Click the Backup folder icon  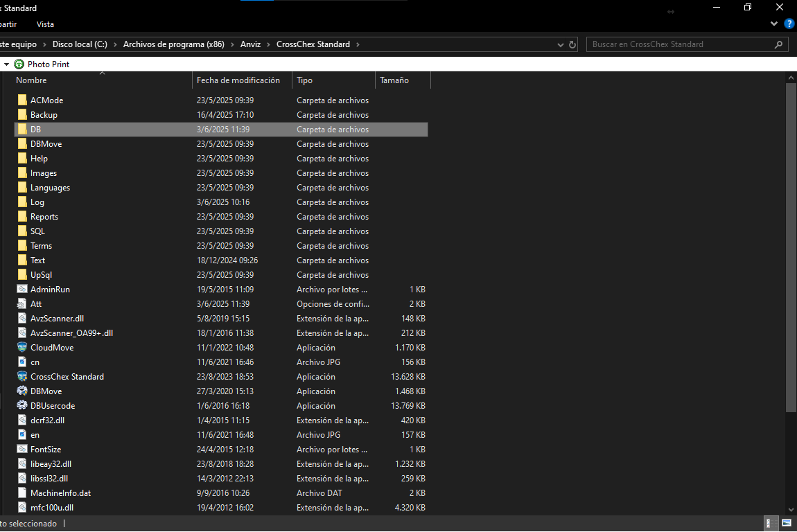click(22, 115)
